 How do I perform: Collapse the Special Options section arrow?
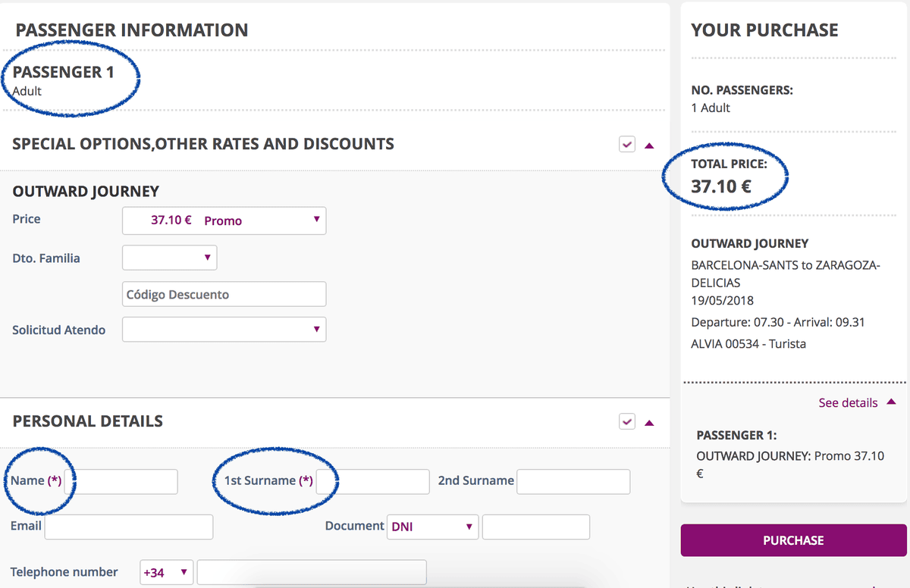tap(649, 145)
